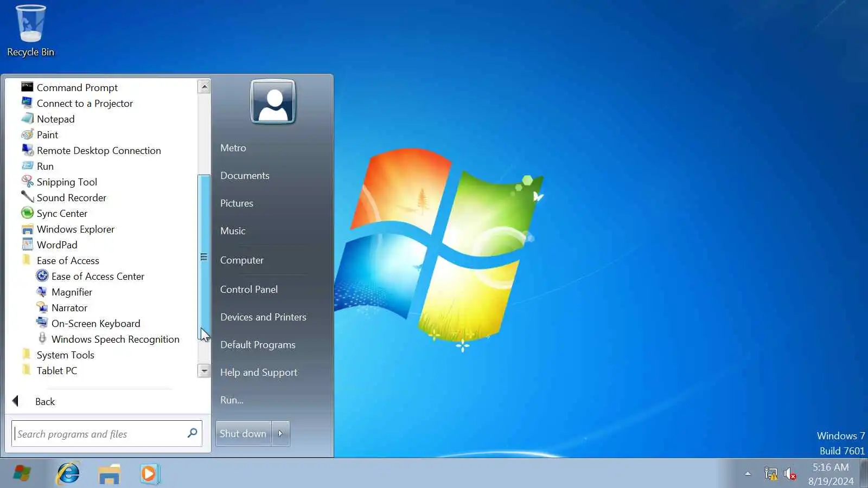Open the Metro user folder
Viewport: 868px width, 488px height.
coord(233,147)
